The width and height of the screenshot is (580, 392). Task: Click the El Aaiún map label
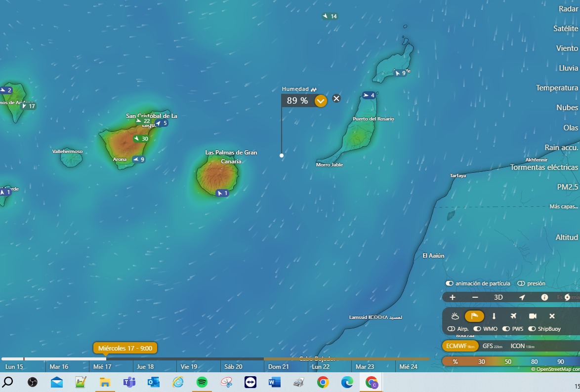point(433,256)
